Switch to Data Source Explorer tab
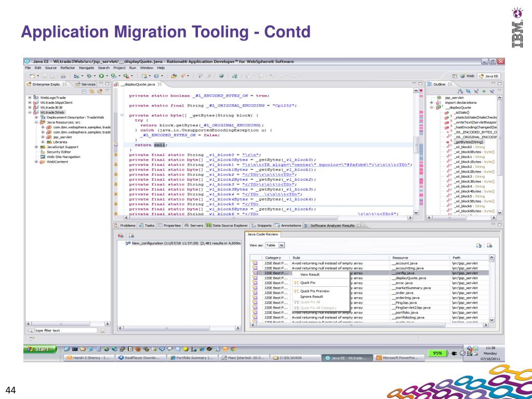The width and height of the screenshot is (532, 399). click(227, 225)
